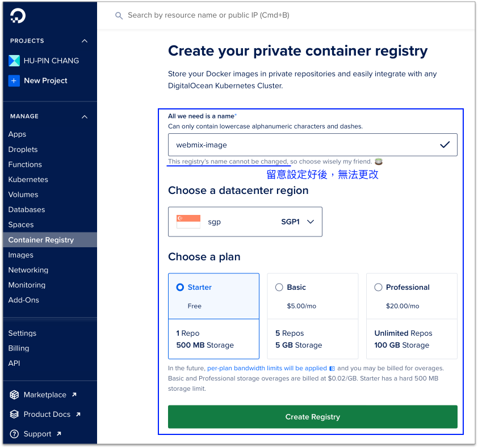Click the registry name input field
Image resolution: width=478 pixels, height=448 pixels.
pyautogui.click(x=312, y=145)
